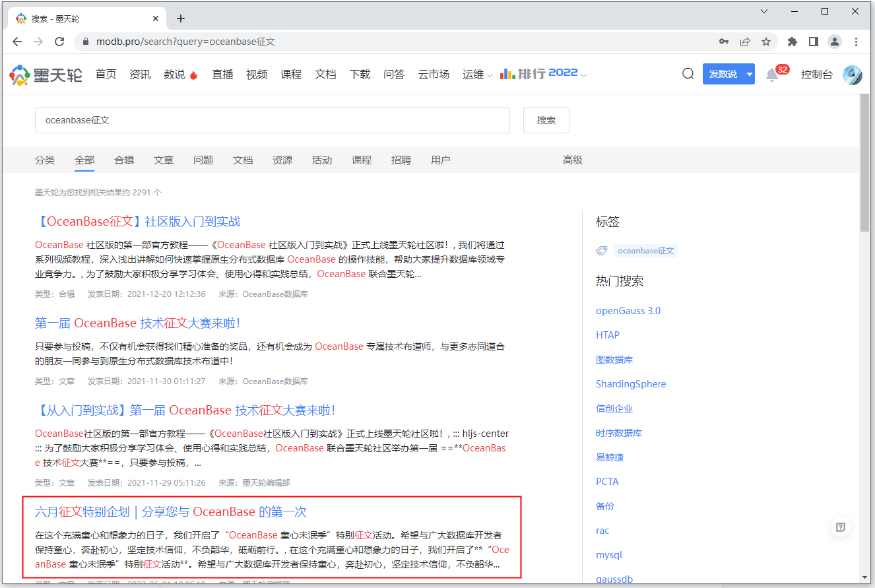Open result 六月征文特别企划 | 分享您与 OceanBase 的第一次
Viewport: 875px width, 588px height.
pyautogui.click(x=171, y=512)
